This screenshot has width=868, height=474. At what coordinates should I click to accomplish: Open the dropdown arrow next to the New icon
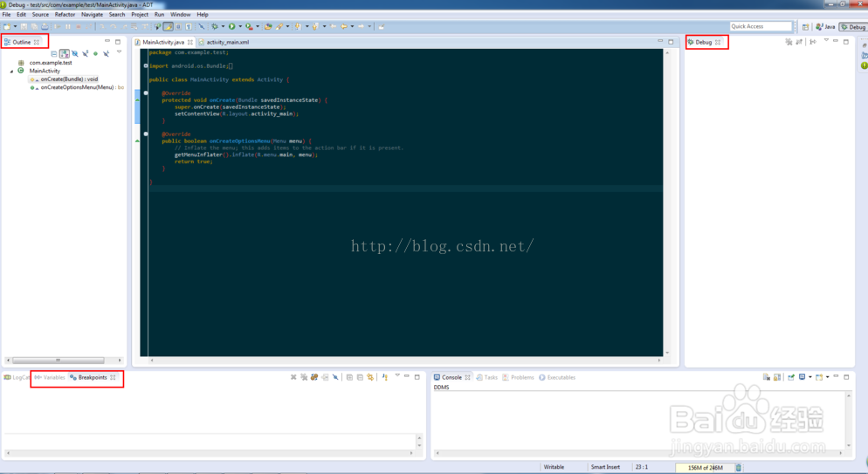[16, 26]
